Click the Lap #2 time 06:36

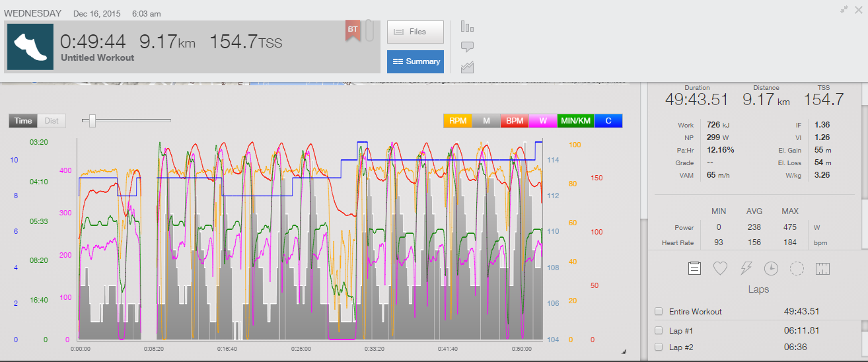coord(794,347)
